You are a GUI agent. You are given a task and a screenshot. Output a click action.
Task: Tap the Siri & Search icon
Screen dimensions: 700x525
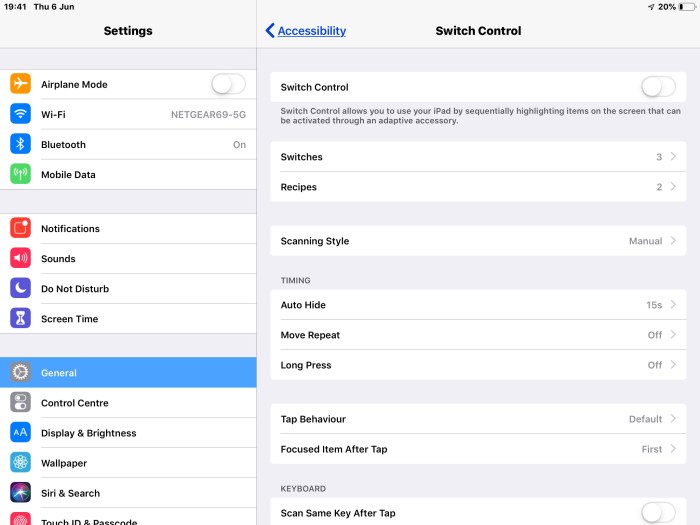click(x=20, y=493)
